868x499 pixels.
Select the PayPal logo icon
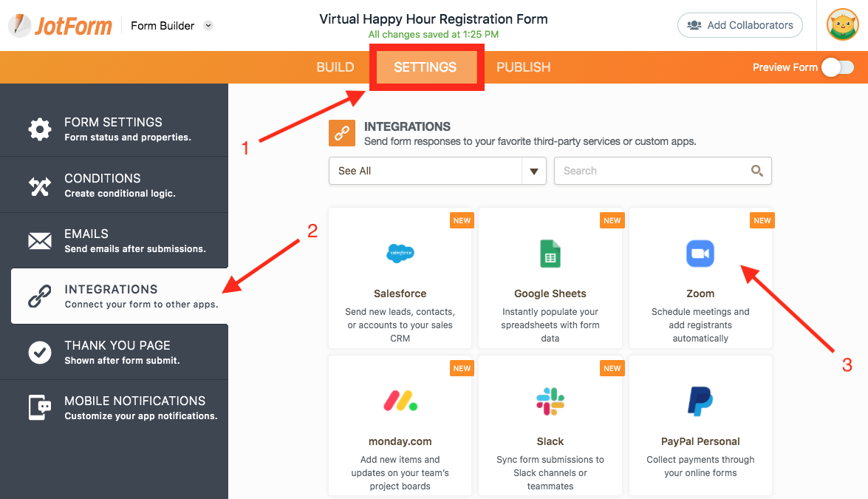pos(700,401)
